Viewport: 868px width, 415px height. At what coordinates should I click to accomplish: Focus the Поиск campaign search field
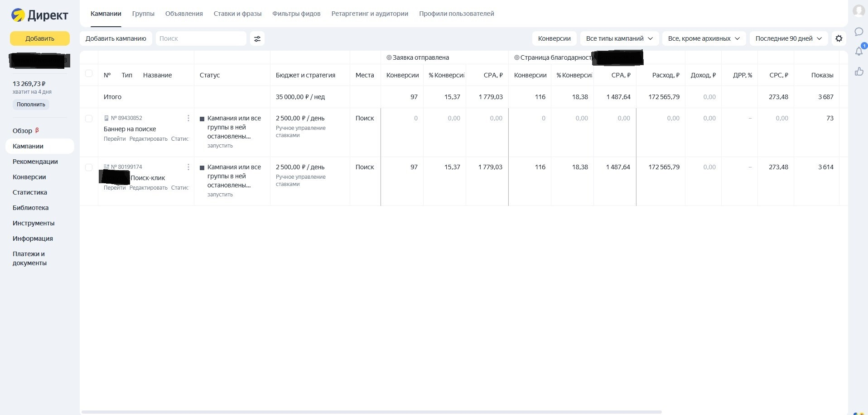[201, 39]
